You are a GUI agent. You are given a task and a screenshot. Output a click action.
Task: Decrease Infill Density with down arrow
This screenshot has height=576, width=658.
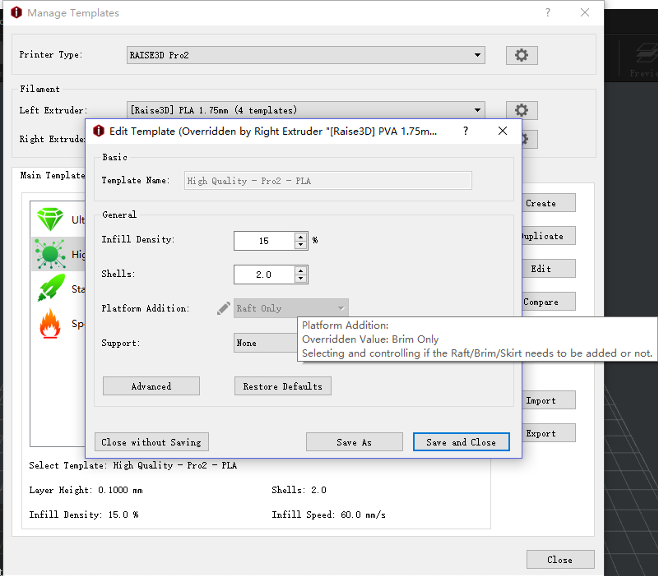point(300,245)
